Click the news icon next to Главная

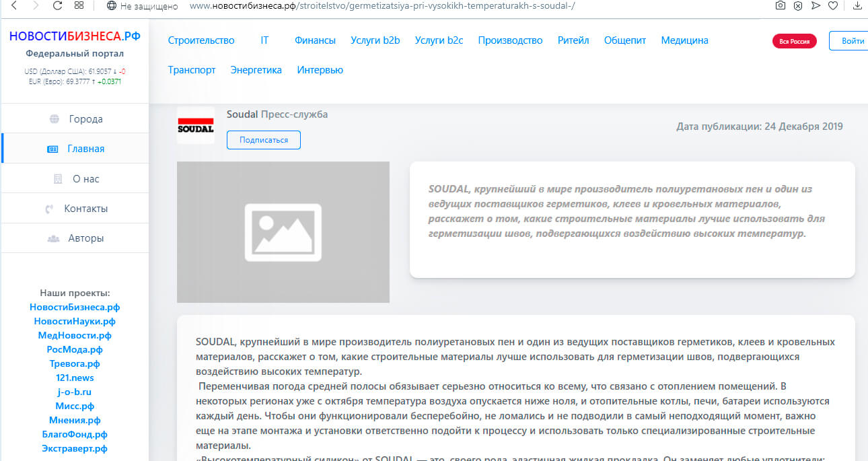point(52,149)
